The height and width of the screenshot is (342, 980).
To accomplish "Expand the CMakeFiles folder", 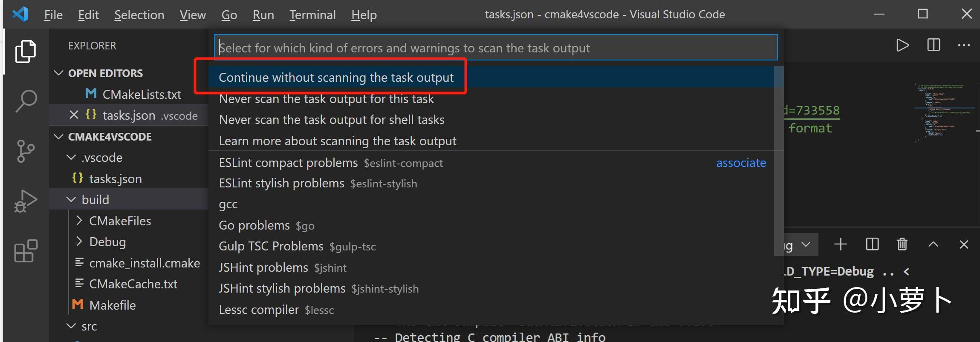I will coord(79,220).
